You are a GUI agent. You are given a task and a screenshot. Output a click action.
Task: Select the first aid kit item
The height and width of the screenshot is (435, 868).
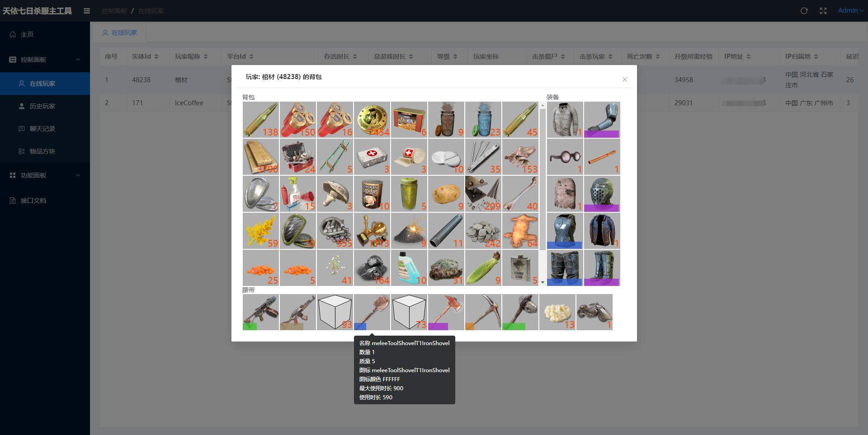[372, 157]
